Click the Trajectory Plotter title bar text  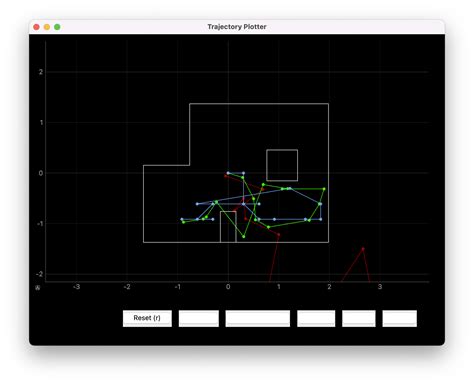(x=237, y=27)
